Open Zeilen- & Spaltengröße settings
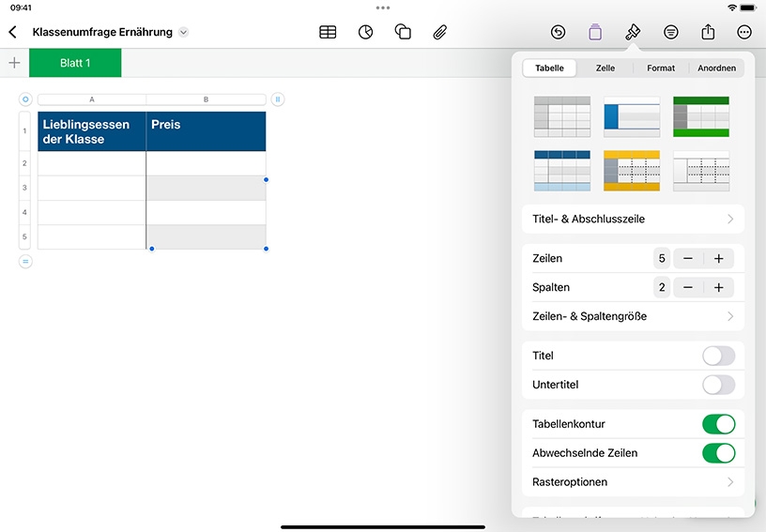The image size is (766, 532). pyautogui.click(x=633, y=316)
